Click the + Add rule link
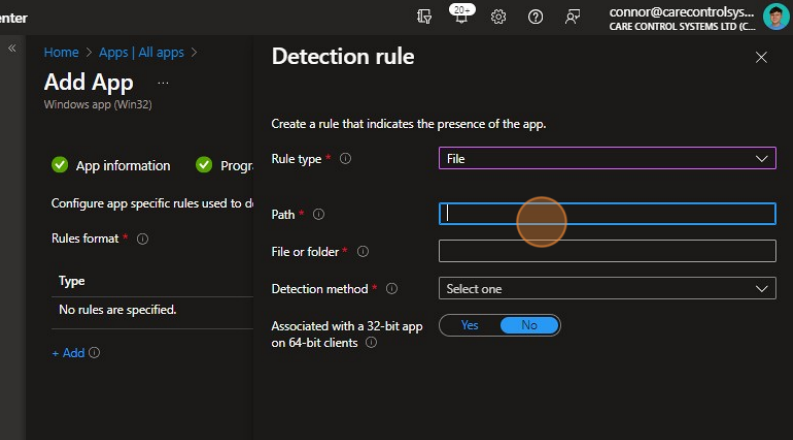Screen dimensions: 793x440 68,353
